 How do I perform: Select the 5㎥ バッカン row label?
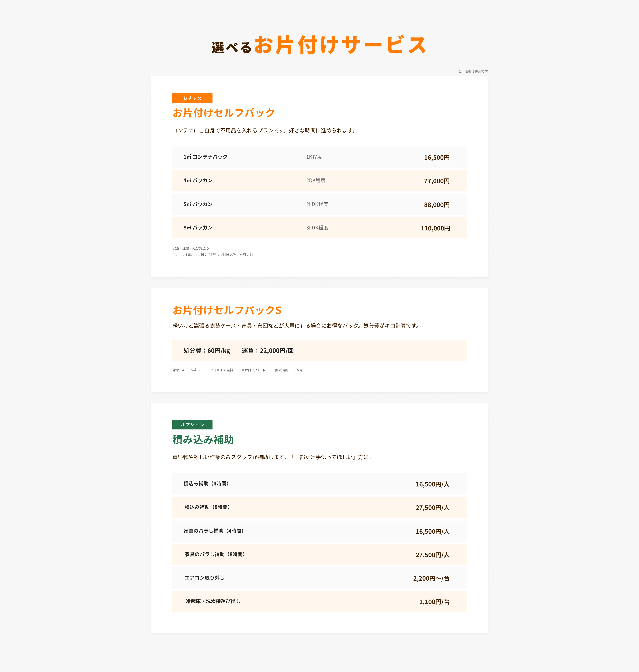(x=198, y=204)
